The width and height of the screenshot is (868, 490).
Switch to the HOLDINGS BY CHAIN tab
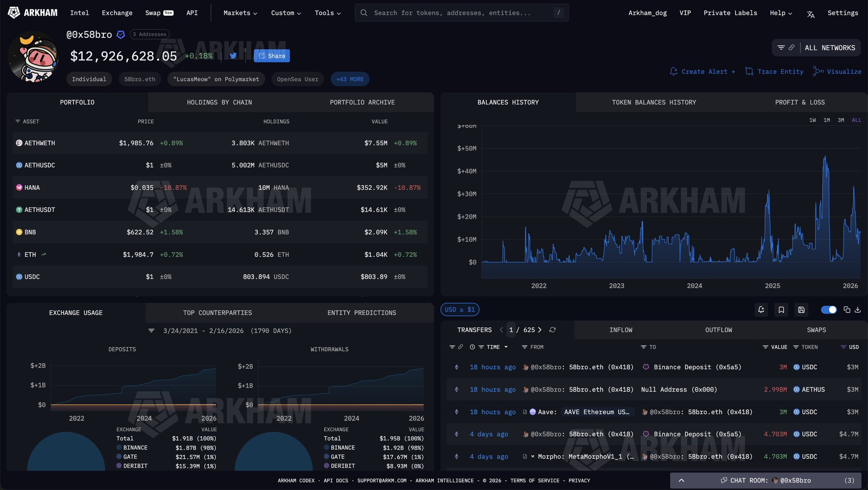(219, 103)
